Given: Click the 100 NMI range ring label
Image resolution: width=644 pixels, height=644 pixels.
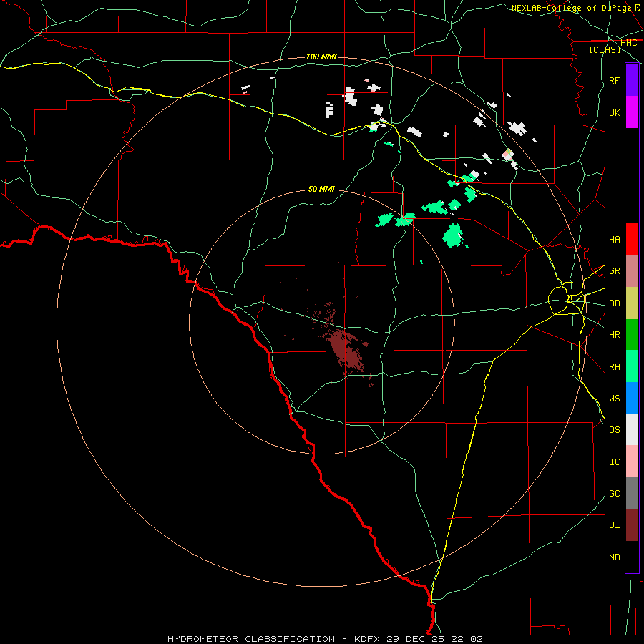Looking at the screenshot, I should point(321,57).
